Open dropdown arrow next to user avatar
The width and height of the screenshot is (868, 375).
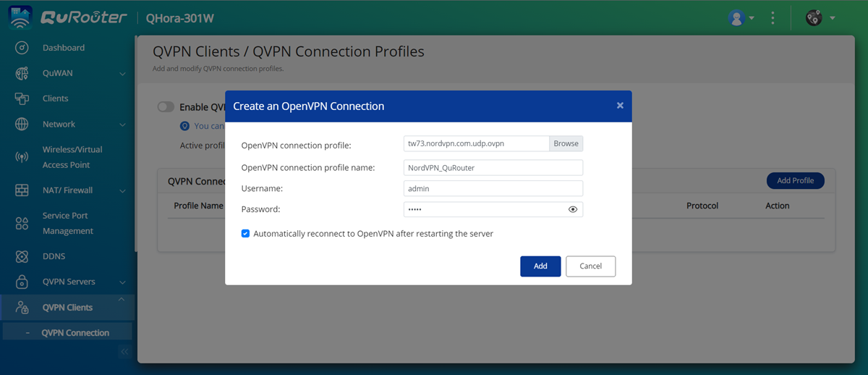pos(752,18)
